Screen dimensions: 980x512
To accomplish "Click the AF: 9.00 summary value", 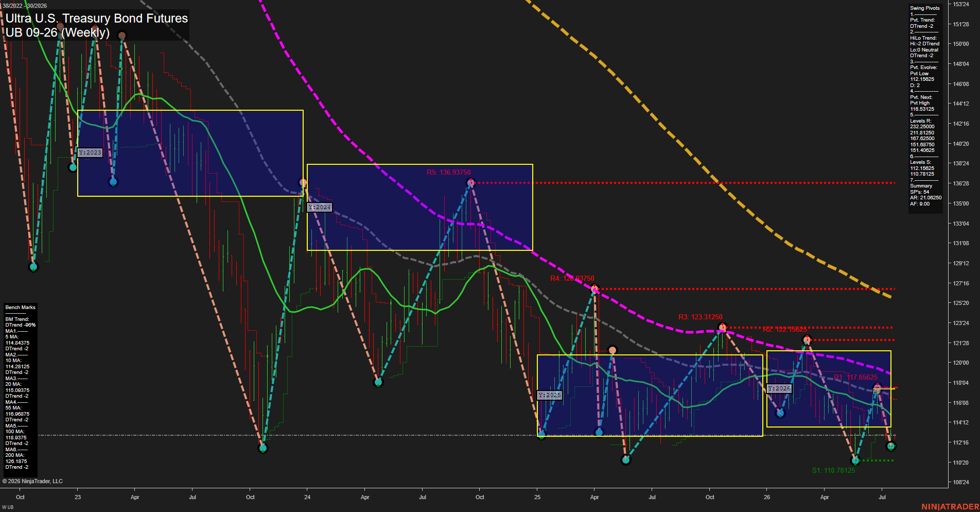I will tap(920, 204).
